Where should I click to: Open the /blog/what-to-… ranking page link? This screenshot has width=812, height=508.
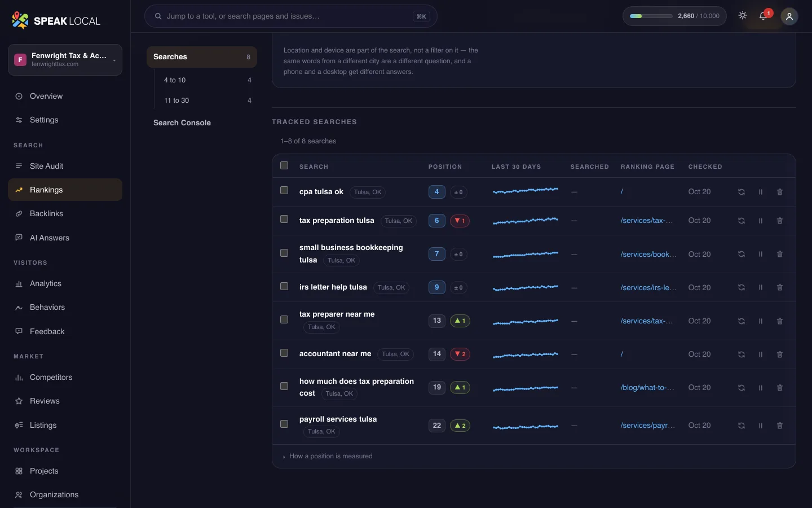point(647,388)
